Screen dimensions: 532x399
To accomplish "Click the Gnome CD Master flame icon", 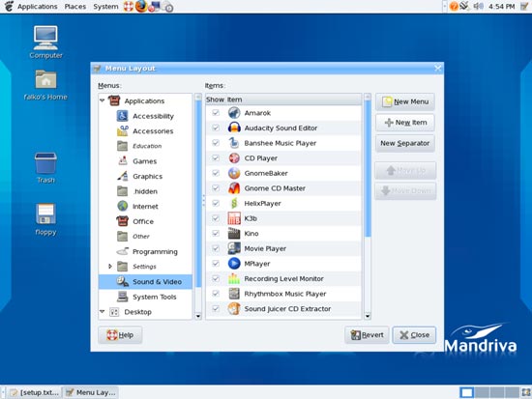I will point(234,188).
